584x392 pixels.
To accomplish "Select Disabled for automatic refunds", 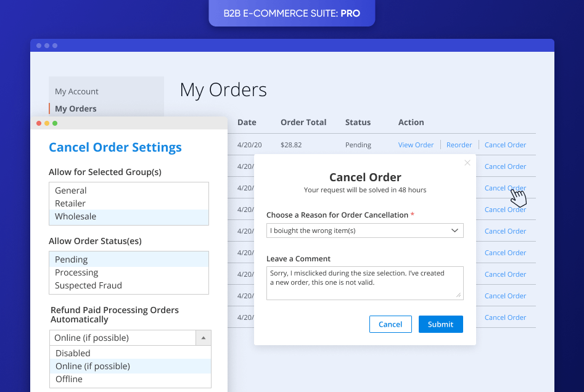I will 73,353.
